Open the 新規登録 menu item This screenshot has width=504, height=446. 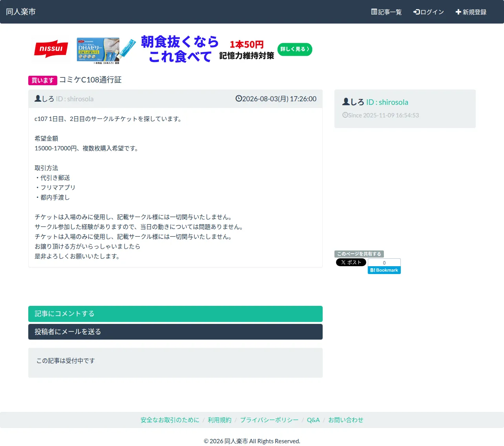tap(471, 12)
